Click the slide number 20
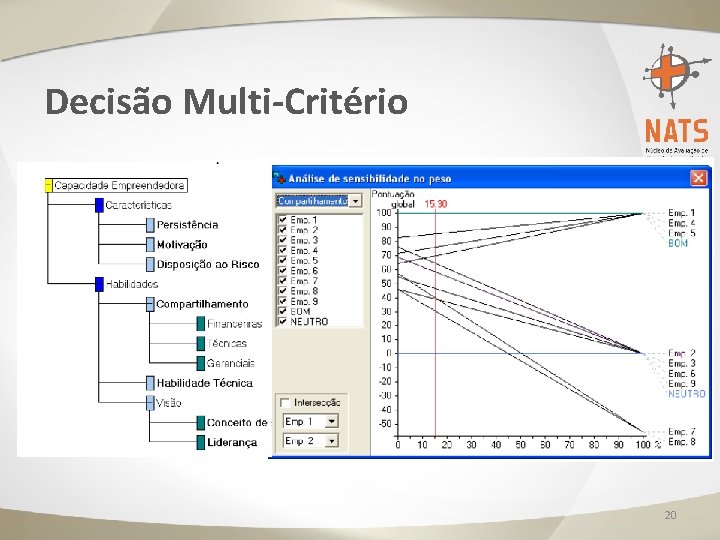Viewport: 720px width, 540px height. pos(670,515)
